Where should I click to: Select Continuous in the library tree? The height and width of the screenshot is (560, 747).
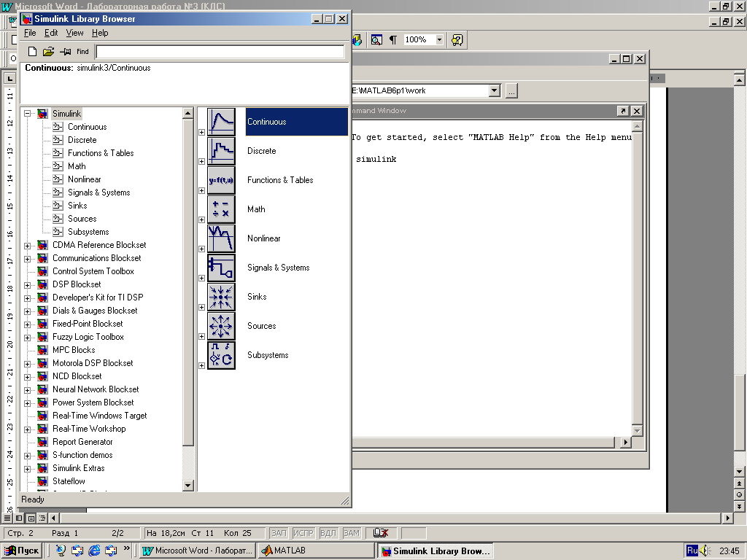(x=88, y=127)
